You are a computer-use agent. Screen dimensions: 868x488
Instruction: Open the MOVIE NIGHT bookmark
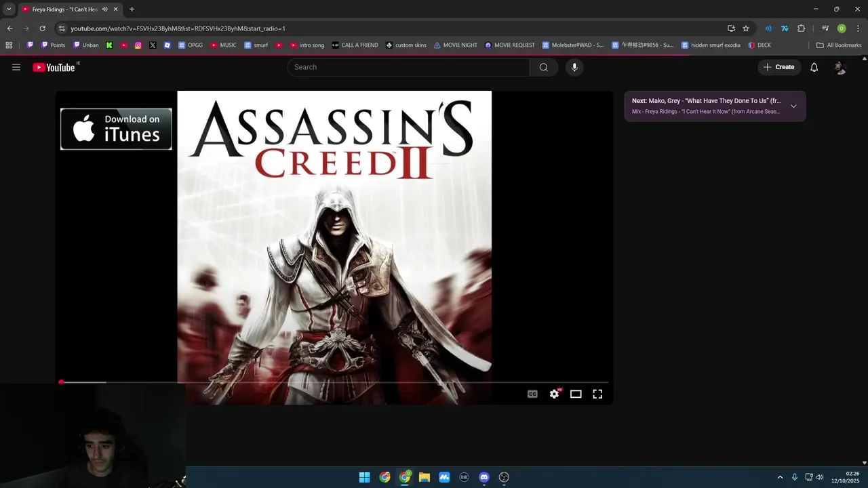coord(456,45)
